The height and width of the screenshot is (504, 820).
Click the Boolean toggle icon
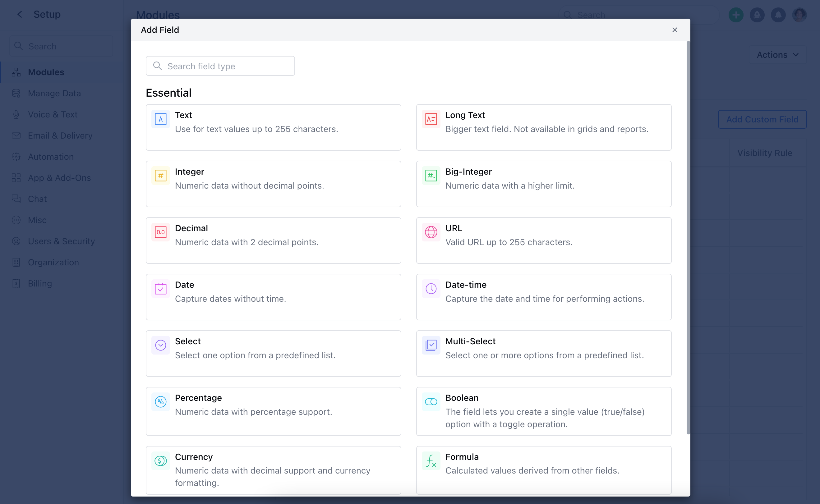click(x=431, y=402)
